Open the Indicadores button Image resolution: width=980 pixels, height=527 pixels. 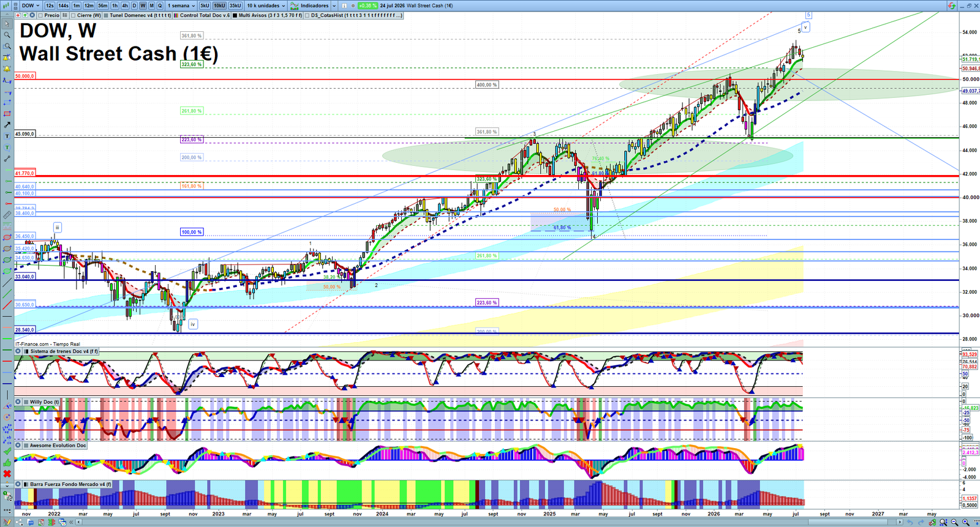coord(310,6)
